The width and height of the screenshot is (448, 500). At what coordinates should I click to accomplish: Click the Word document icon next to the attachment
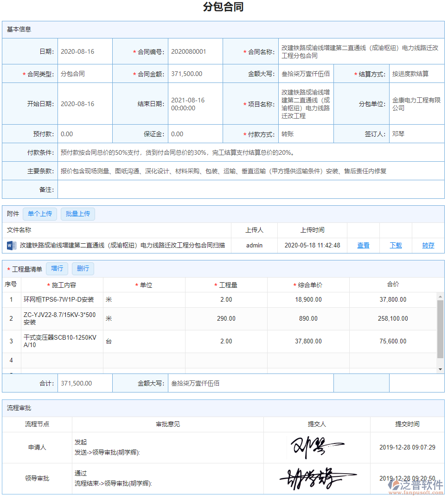coord(11,245)
